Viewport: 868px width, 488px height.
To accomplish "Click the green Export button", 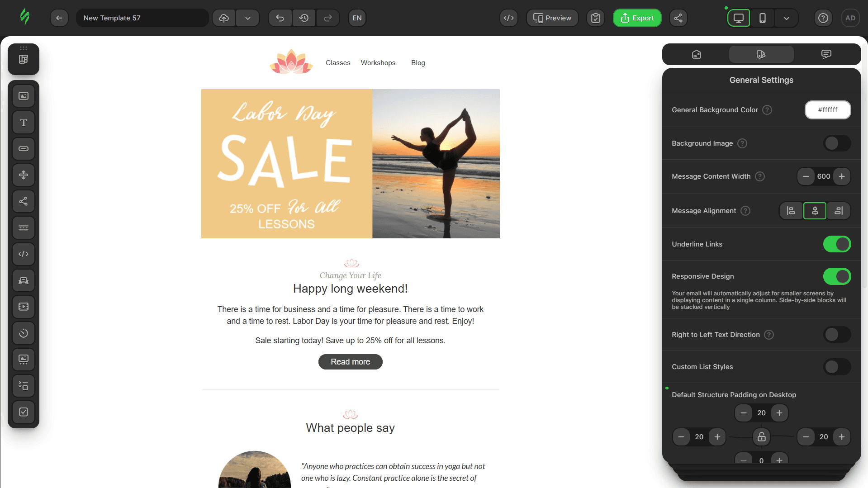I will (637, 18).
